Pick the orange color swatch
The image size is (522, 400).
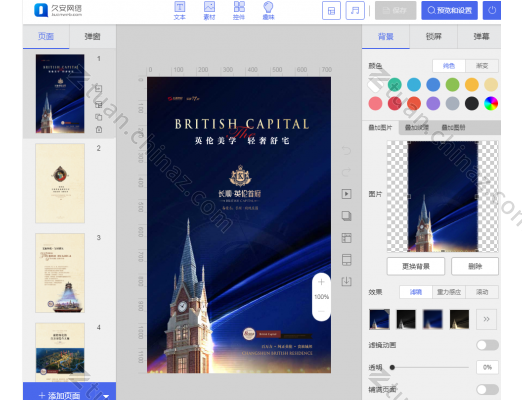(x=472, y=85)
